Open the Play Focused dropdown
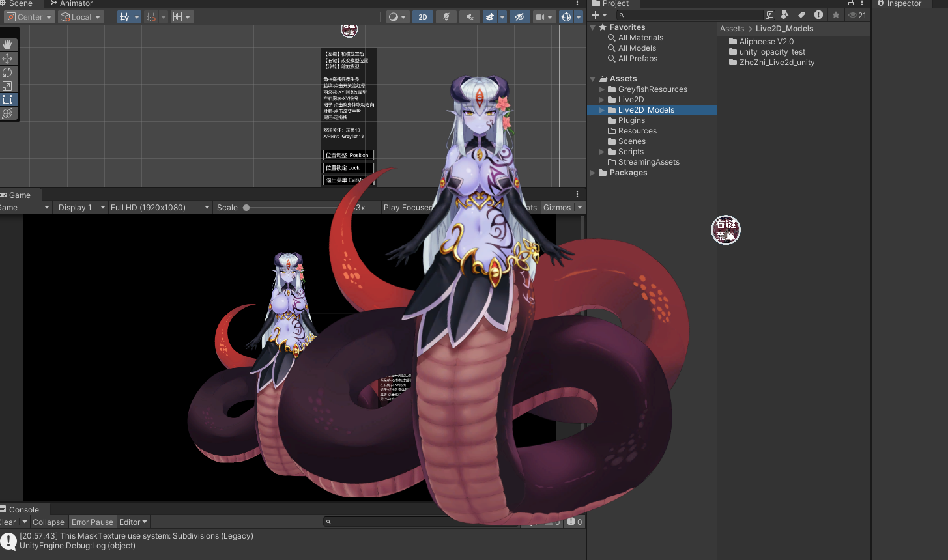Image resolution: width=948 pixels, height=560 pixels. pyautogui.click(x=408, y=207)
